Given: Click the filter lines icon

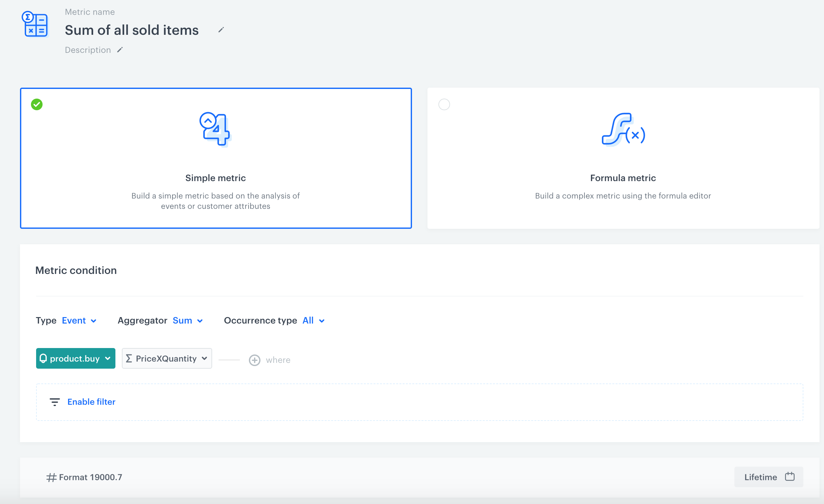Looking at the screenshot, I should click(54, 402).
